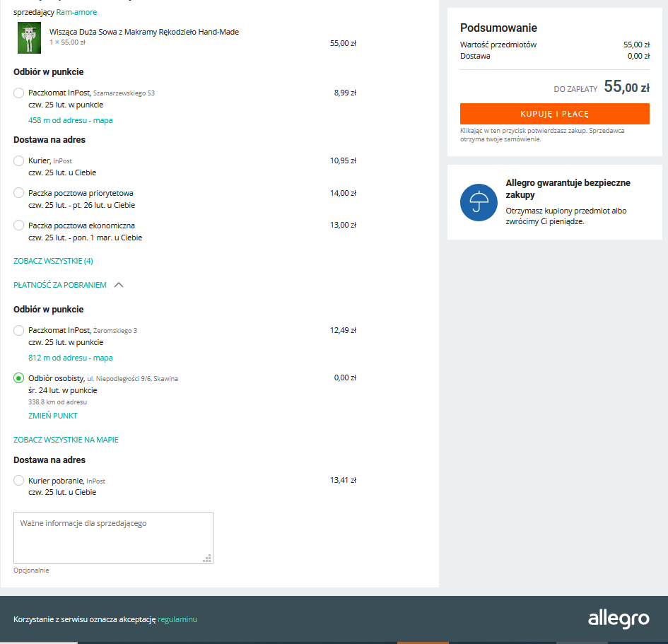This screenshot has width=668, height=644.
Task: Choose Paczka pocztowa ekonomiczna delivery
Action: (x=19, y=226)
